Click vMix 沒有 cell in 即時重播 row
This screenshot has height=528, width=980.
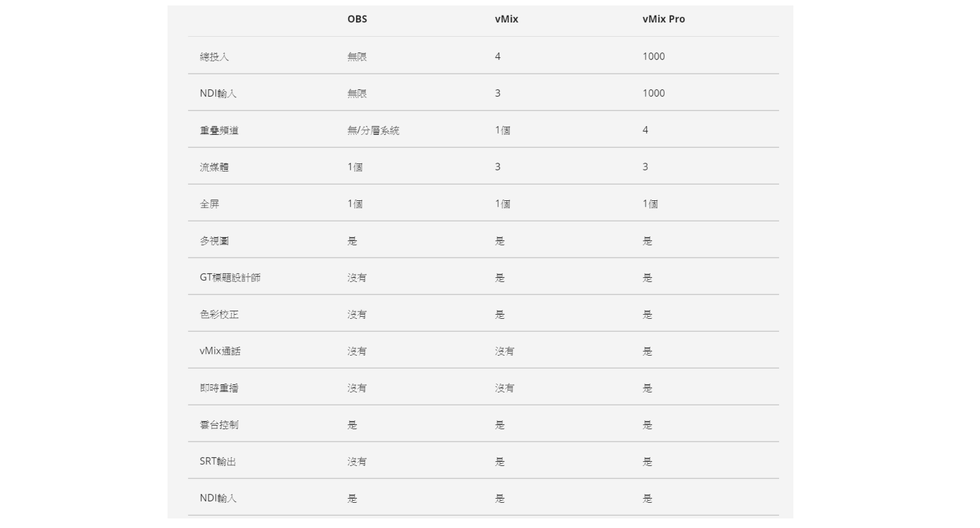tap(505, 388)
